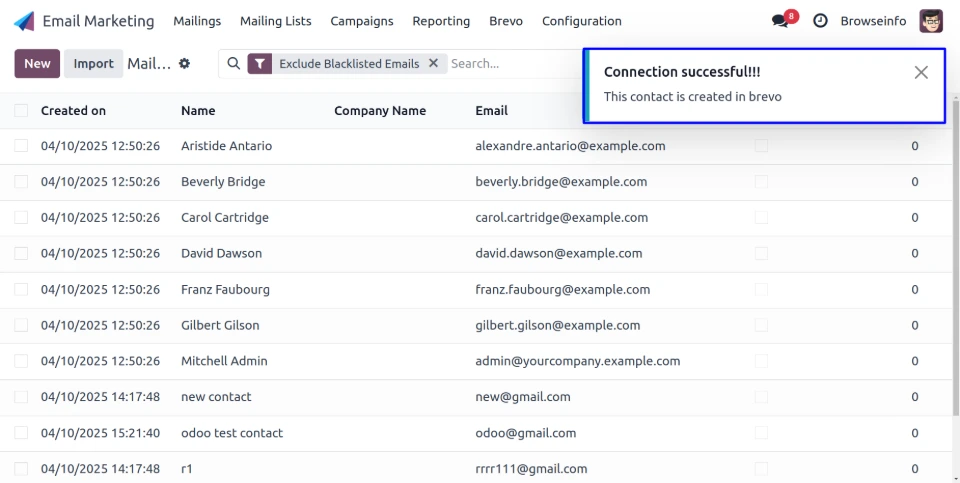Open the activities clock icon
960x483 pixels.
tap(820, 21)
